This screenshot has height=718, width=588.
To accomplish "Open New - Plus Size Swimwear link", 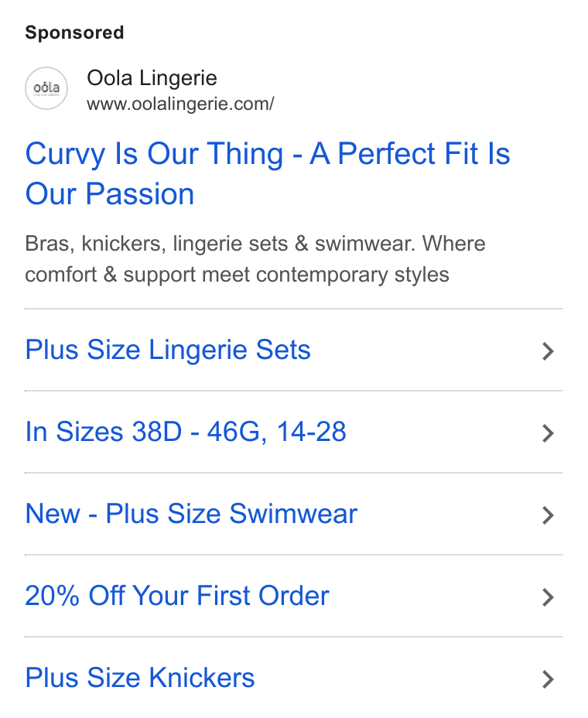I will coord(191,514).
